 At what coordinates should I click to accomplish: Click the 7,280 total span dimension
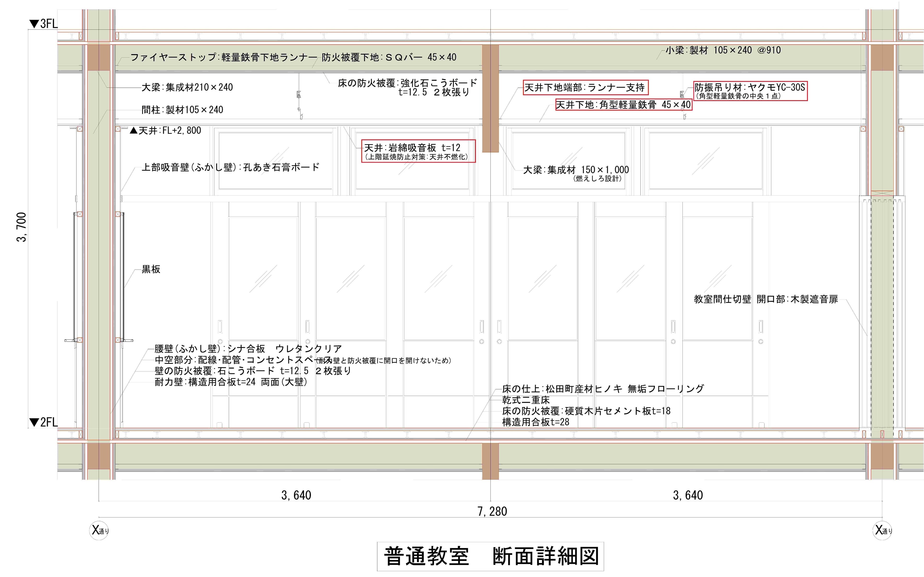(492, 511)
